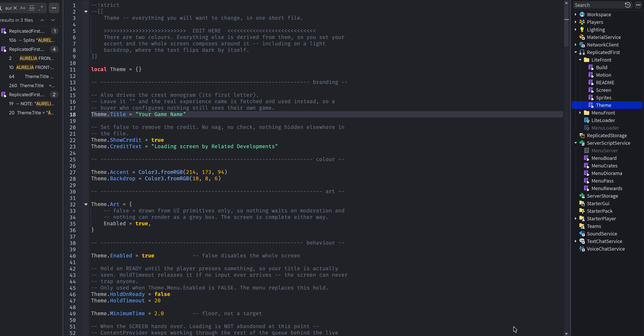Select SoundService icon
This screenshot has width=644, height=336.
click(582, 234)
